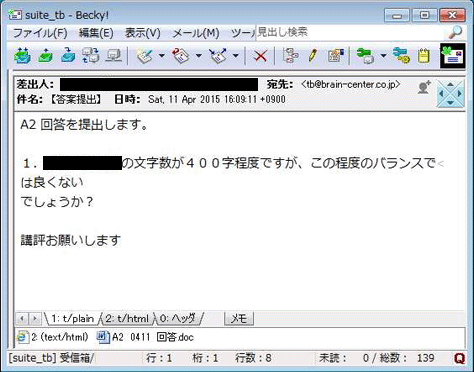
Task: Open the partially hidden ツール menu
Action: point(243,33)
